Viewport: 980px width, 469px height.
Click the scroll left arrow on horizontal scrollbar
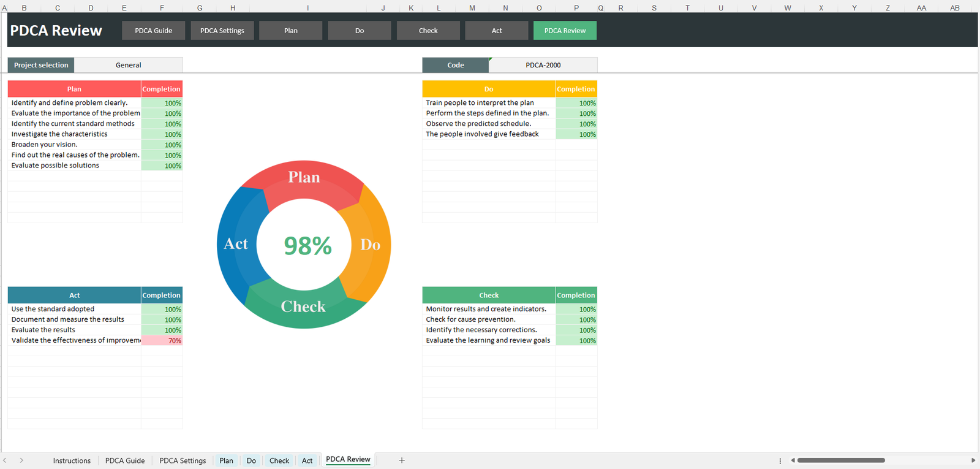click(x=793, y=460)
